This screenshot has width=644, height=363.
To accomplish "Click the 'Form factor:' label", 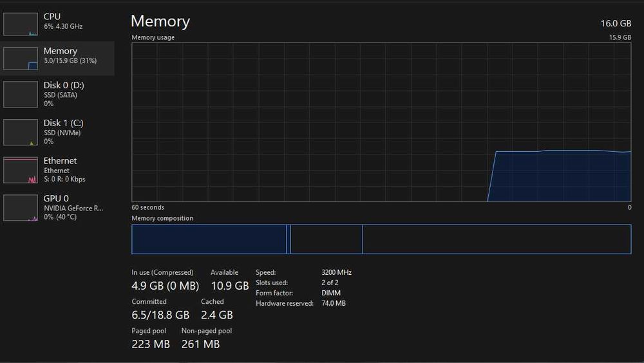I will click(274, 293).
